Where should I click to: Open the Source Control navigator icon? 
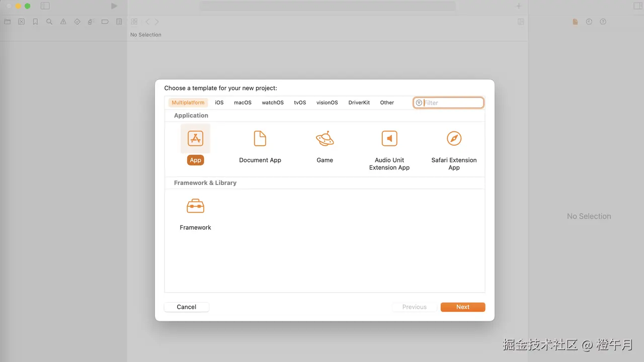[x=21, y=22]
